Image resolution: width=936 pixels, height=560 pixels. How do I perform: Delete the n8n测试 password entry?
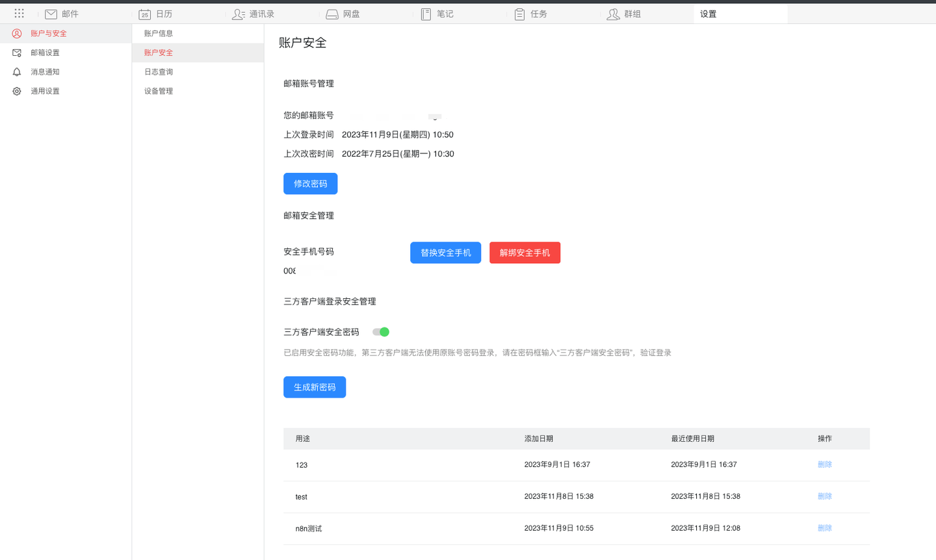pos(824,528)
